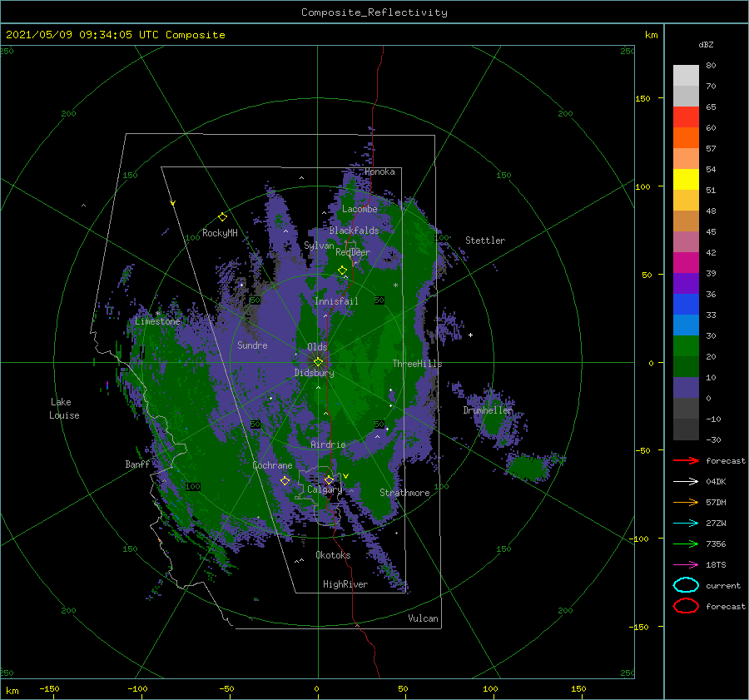Click the 57DM legend label
Screen dimensions: 749x700
tap(716, 502)
